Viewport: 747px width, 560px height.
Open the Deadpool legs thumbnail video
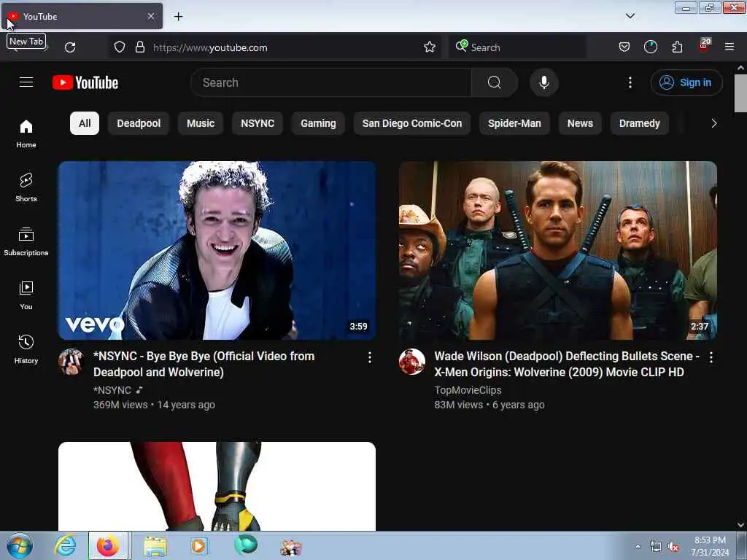(x=217, y=486)
